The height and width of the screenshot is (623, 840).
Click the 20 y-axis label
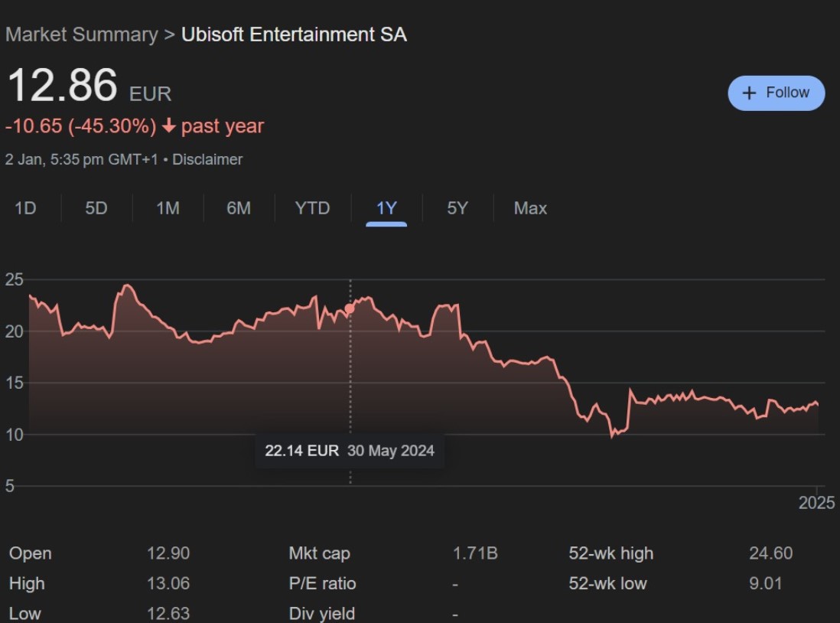14,331
